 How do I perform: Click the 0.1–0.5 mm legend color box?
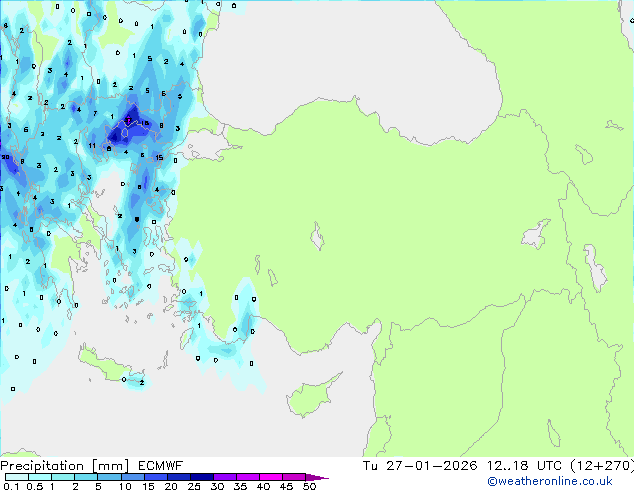click(17, 477)
